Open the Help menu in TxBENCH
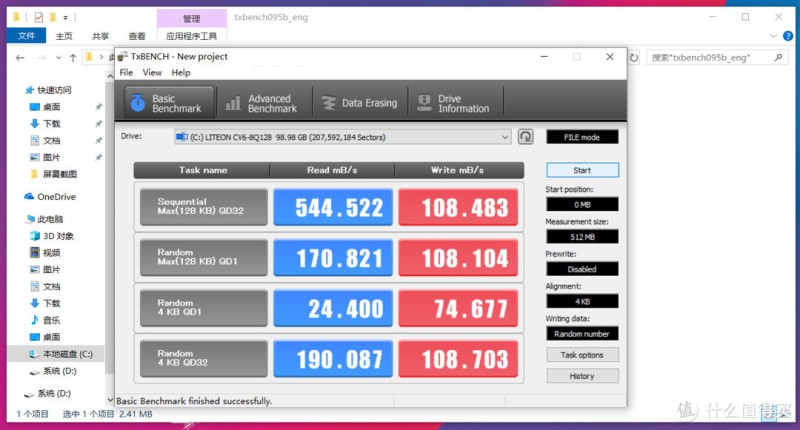The height and width of the screenshot is (430, 800). 181,72
